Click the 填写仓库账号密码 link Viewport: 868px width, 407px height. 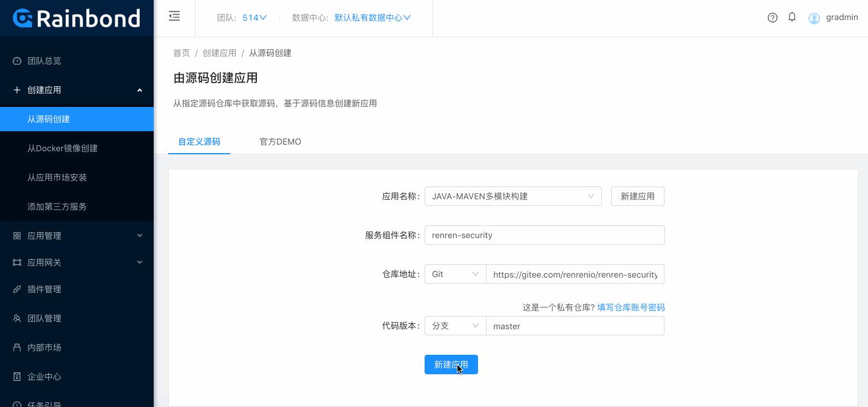pyautogui.click(x=630, y=307)
